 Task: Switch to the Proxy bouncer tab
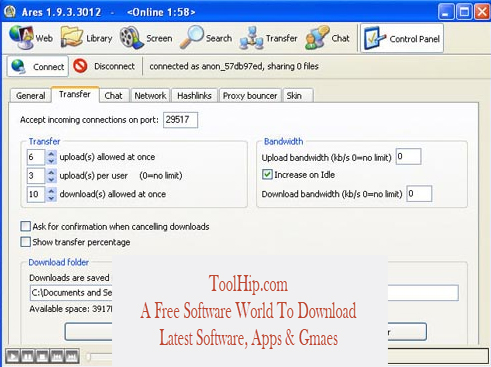click(x=250, y=96)
